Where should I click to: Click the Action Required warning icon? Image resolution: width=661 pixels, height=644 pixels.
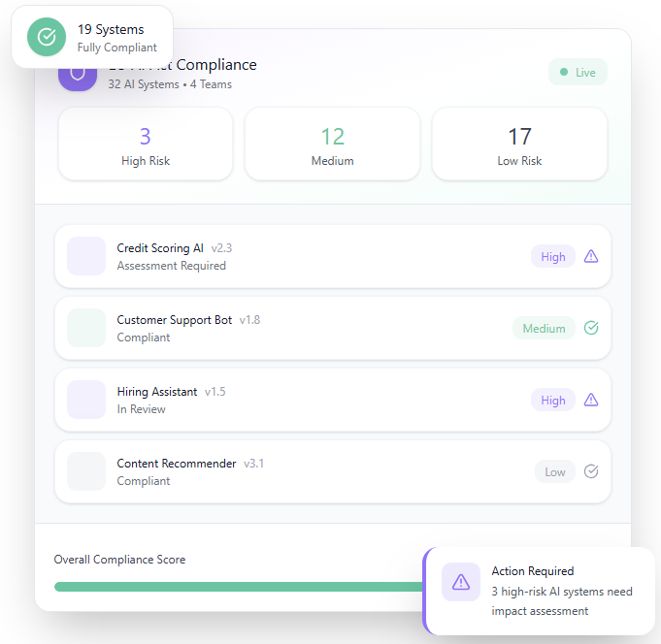(461, 582)
